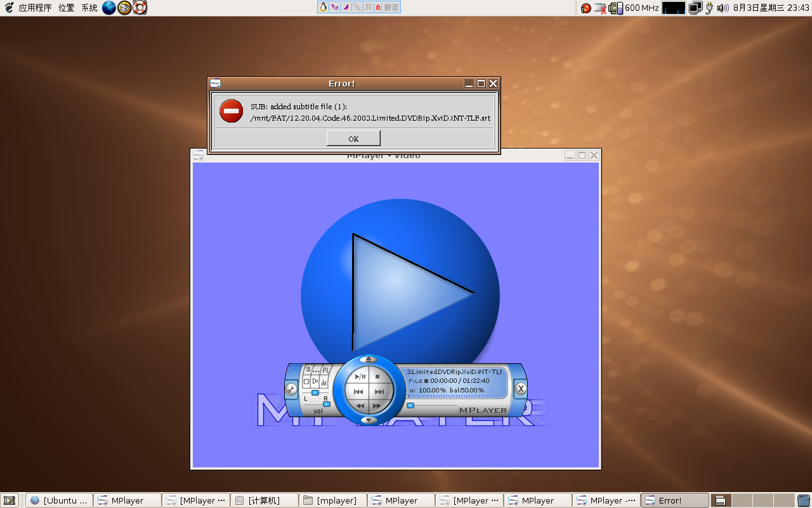Click the vol slider handle
This screenshot has height=508, width=812.
[x=327, y=404]
